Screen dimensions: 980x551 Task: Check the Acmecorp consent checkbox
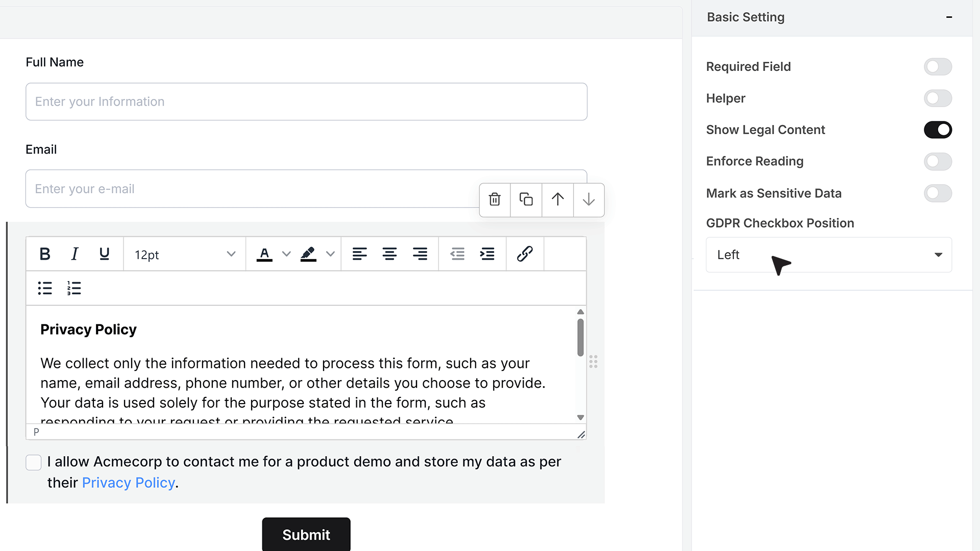(x=34, y=463)
